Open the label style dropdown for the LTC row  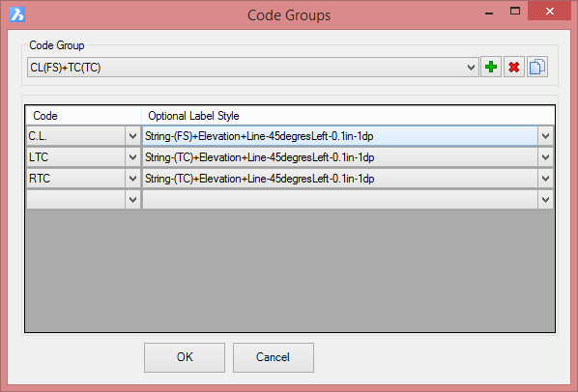click(x=545, y=157)
